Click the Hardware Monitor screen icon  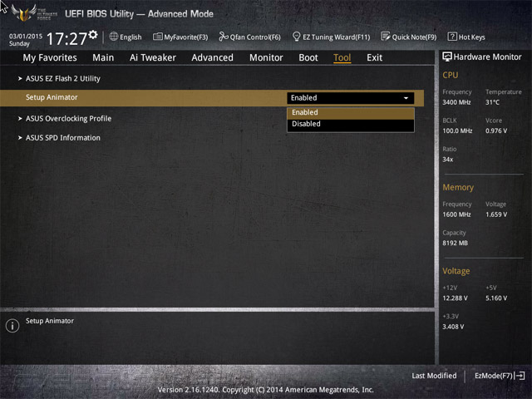coord(447,57)
